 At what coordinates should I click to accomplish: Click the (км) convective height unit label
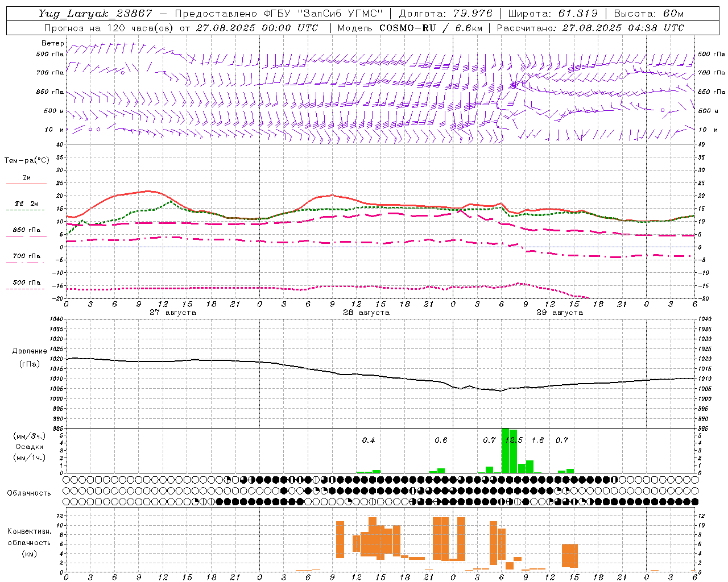point(30,554)
